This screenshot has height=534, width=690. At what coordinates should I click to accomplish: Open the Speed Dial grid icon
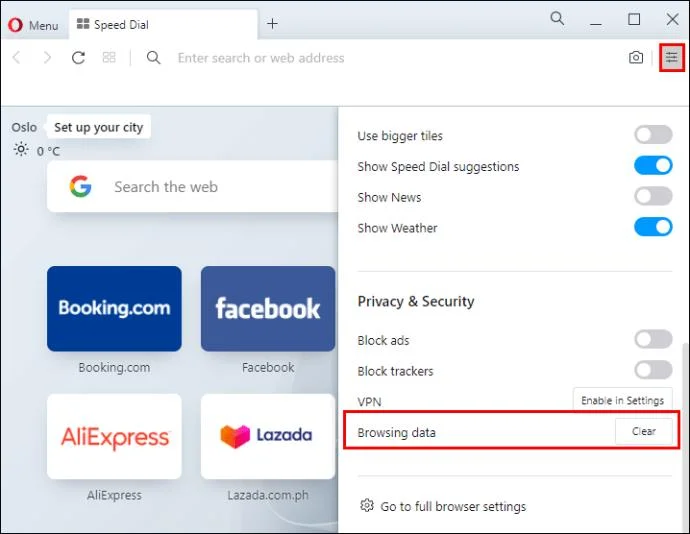click(109, 58)
